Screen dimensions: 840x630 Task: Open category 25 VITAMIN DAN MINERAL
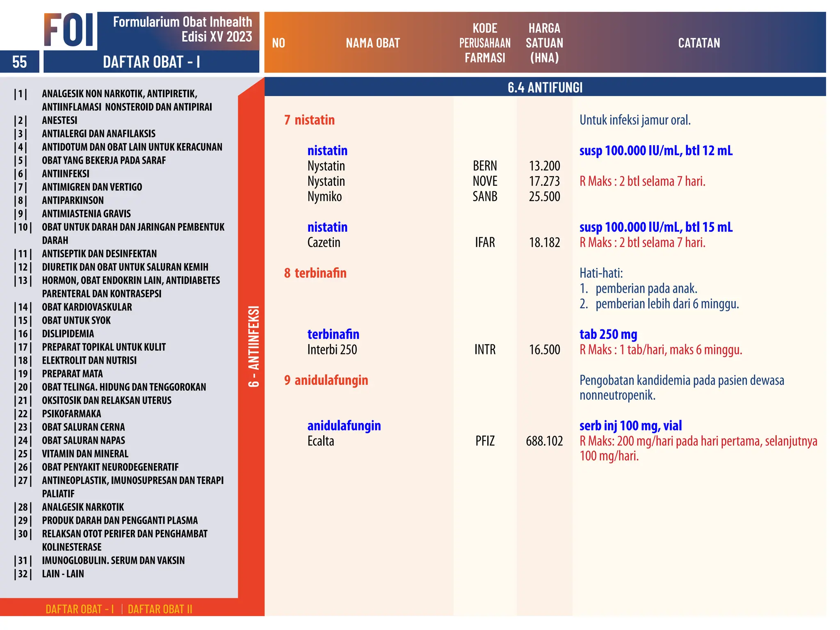(85, 454)
